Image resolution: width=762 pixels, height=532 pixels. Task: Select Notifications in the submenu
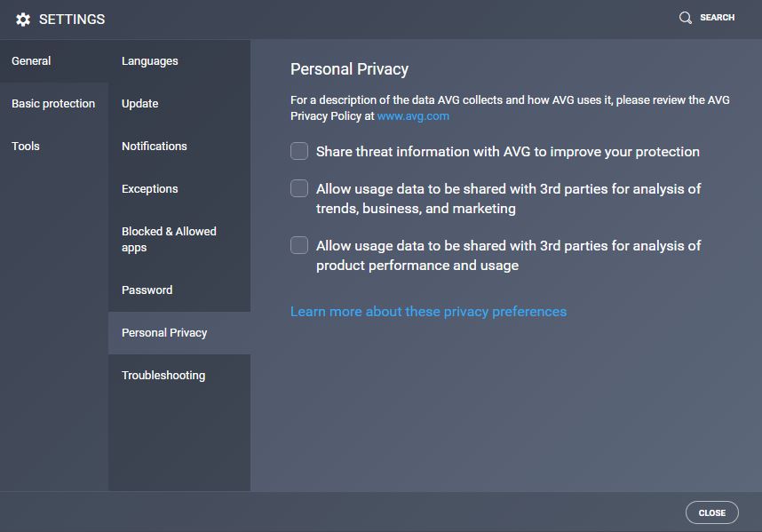click(179, 147)
